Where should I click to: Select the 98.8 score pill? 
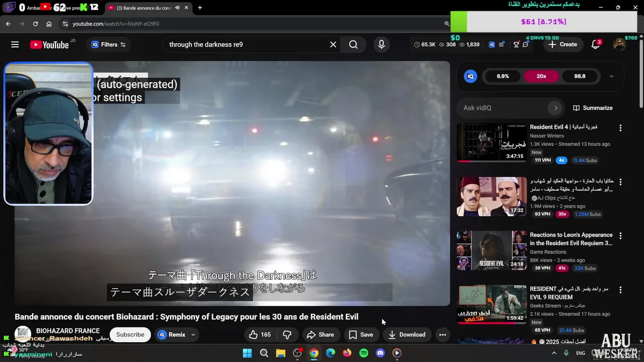pos(580,76)
